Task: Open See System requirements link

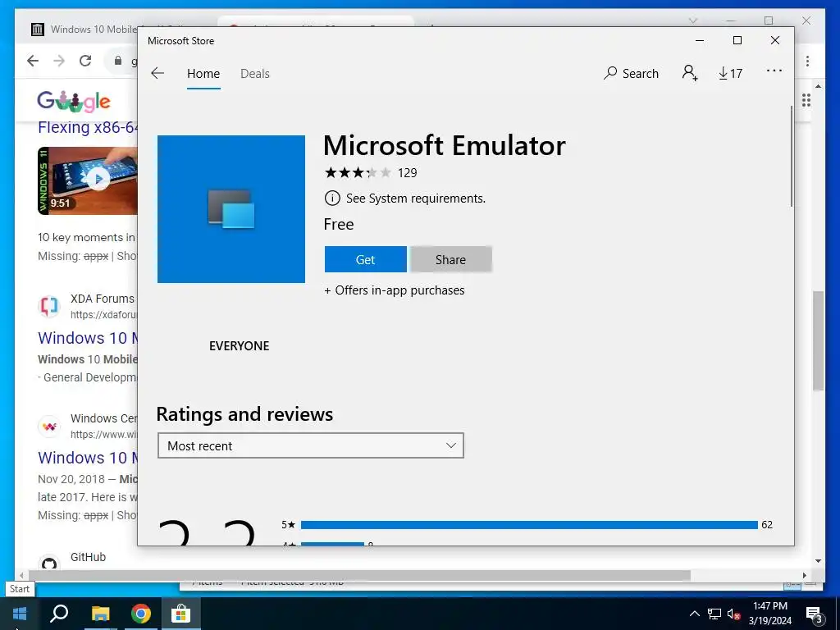Action: [416, 199]
